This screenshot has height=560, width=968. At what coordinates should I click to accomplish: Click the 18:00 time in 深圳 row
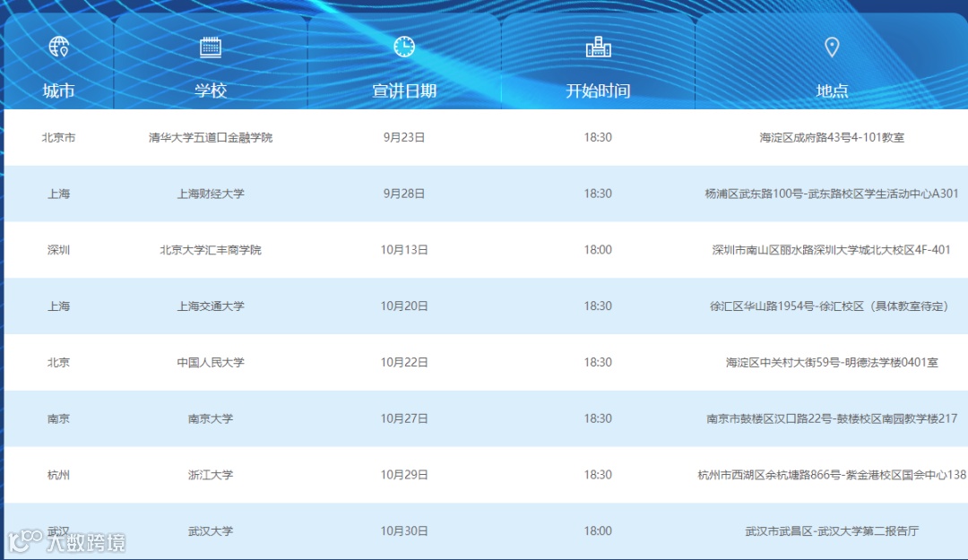[x=598, y=250]
